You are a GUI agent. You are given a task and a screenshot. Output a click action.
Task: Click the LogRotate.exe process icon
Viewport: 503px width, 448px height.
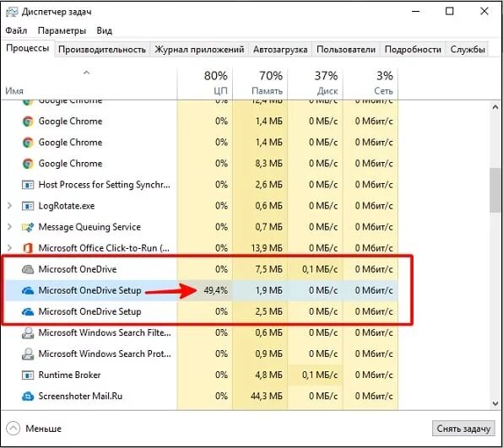tap(28, 206)
